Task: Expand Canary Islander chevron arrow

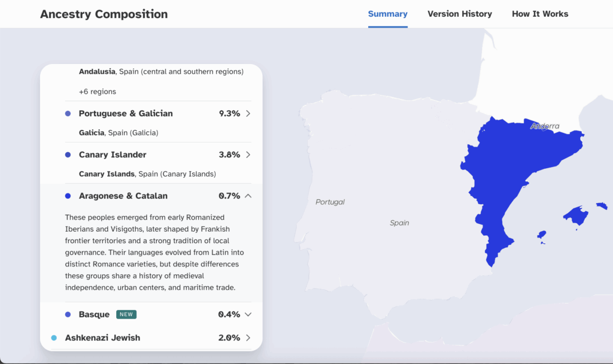Action: coord(248,155)
